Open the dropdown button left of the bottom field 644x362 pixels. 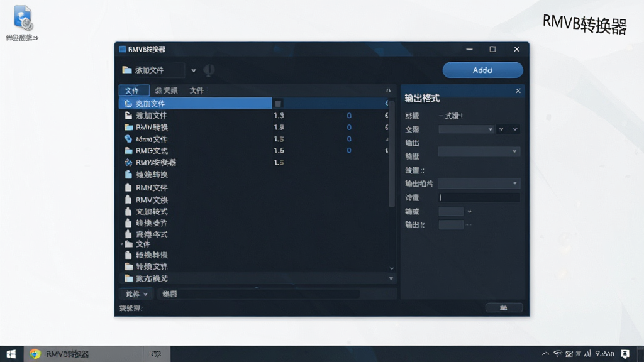136,294
